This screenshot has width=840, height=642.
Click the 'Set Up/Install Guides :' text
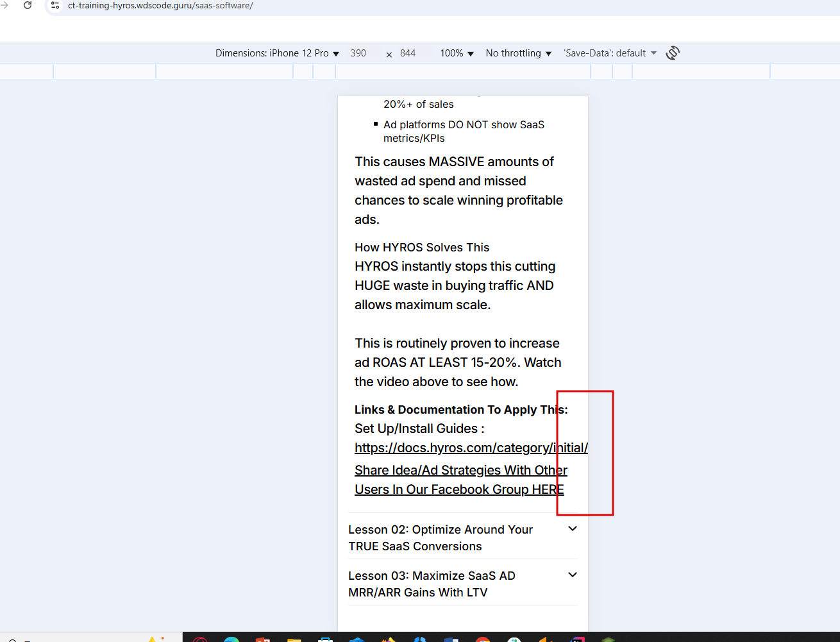[419, 428]
